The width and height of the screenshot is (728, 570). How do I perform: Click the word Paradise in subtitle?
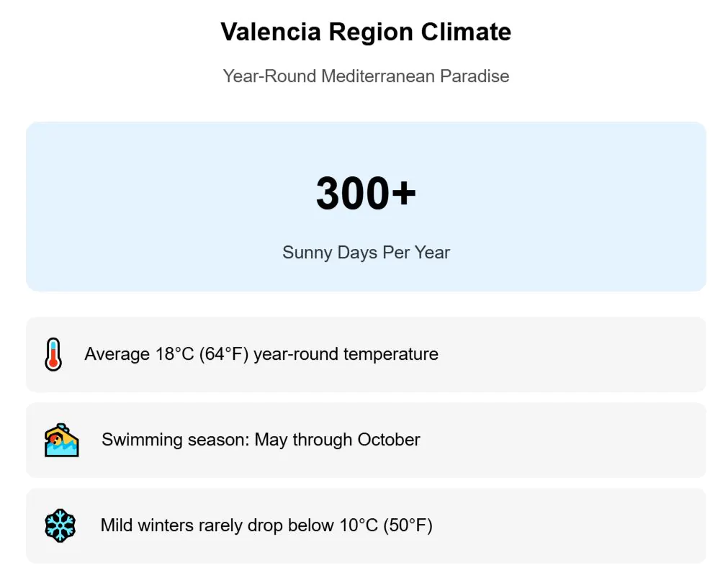coord(475,76)
